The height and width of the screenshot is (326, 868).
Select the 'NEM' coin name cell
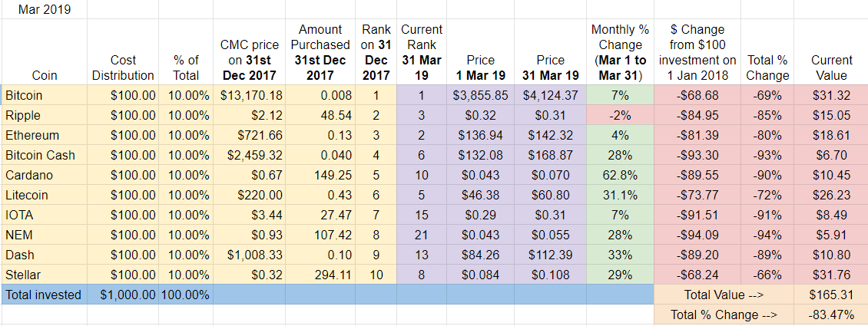(44, 235)
